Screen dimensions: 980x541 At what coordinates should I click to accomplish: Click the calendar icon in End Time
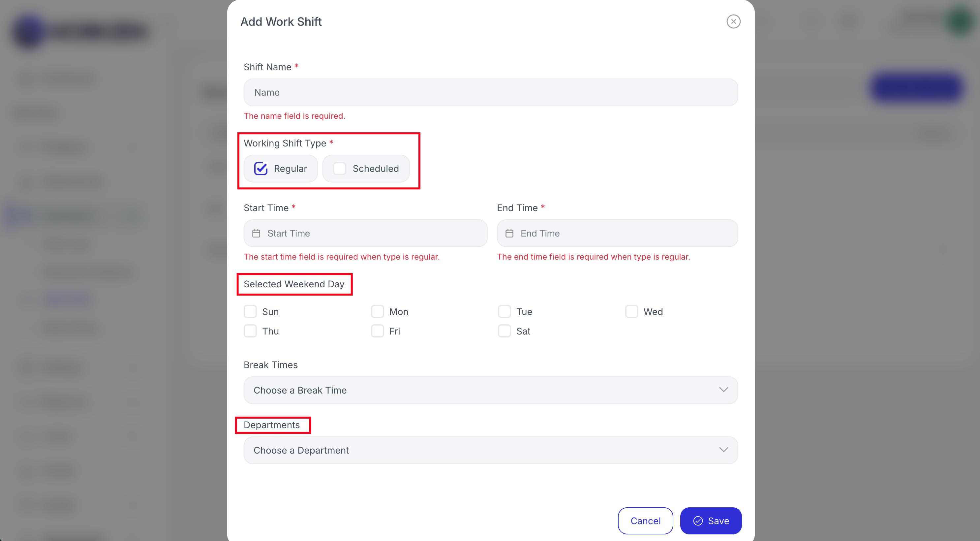[509, 233]
